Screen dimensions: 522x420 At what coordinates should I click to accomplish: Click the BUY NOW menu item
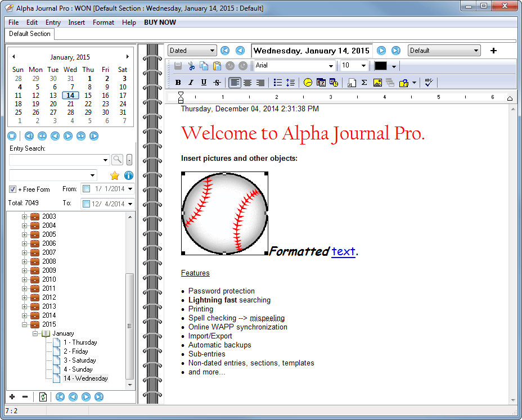tap(159, 22)
